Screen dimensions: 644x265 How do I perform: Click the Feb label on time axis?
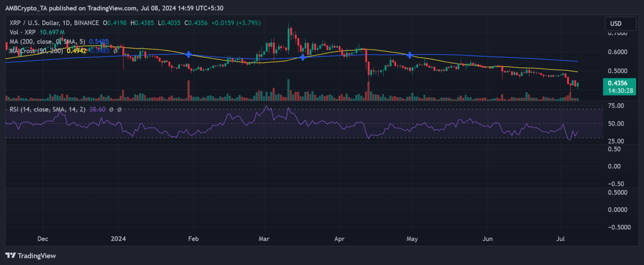193,239
